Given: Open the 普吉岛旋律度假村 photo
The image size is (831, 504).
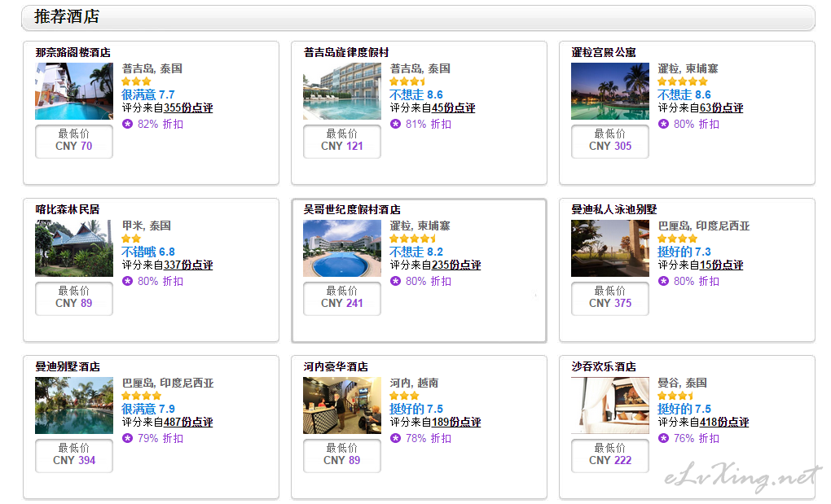Looking at the screenshot, I should point(342,91).
